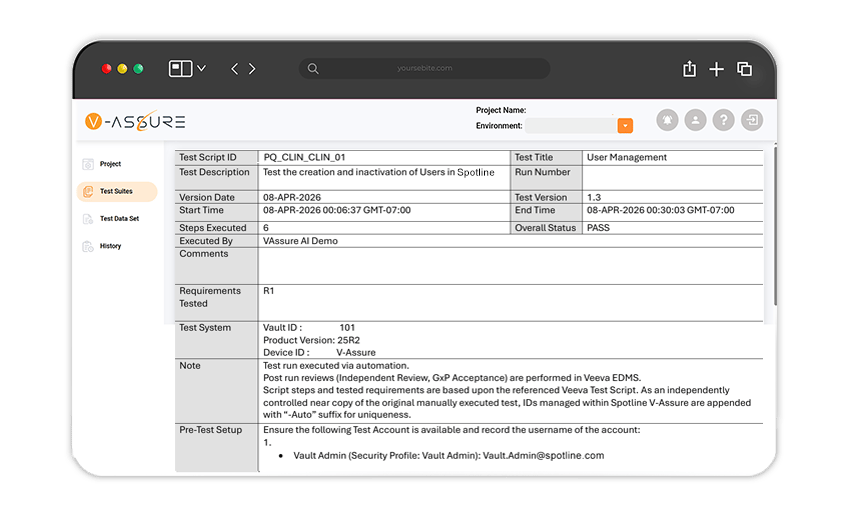Click the Vault ID value 101
This screenshot has height=520, width=850.
[x=347, y=328]
